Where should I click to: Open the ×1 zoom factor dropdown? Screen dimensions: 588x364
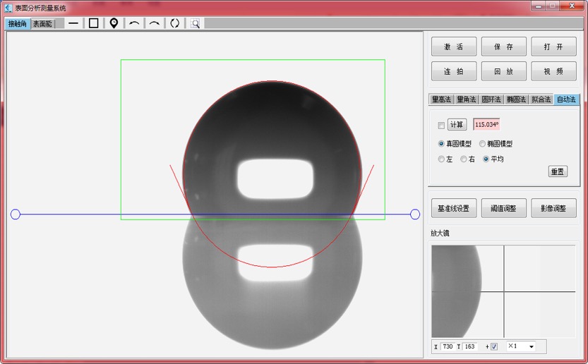pyautogui.click(x=521, y=346)
